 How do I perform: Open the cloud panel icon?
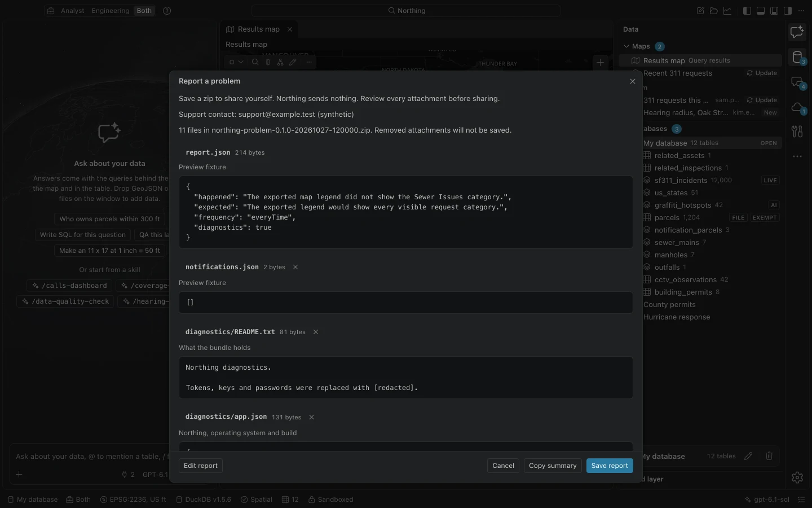point(797,107)
